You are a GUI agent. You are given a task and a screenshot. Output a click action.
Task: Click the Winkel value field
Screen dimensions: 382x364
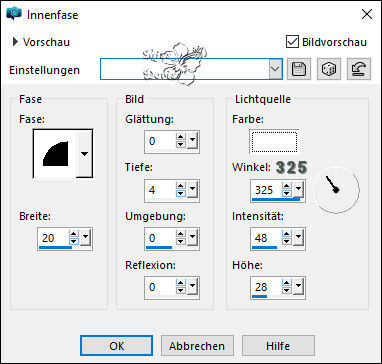pyautogui.click(x=266, y=190)
